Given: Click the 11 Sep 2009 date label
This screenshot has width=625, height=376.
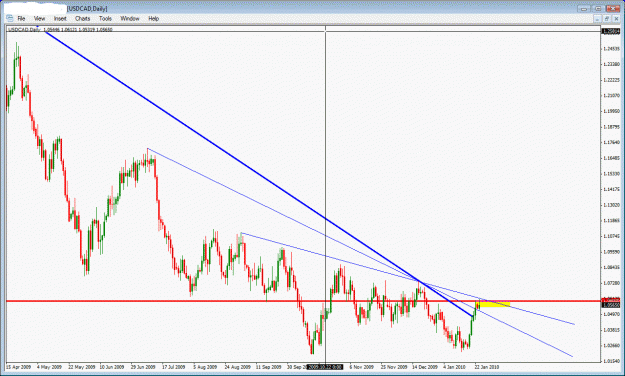Looking at the screenshot, I should pyautogui.click(x=268, y=367).
